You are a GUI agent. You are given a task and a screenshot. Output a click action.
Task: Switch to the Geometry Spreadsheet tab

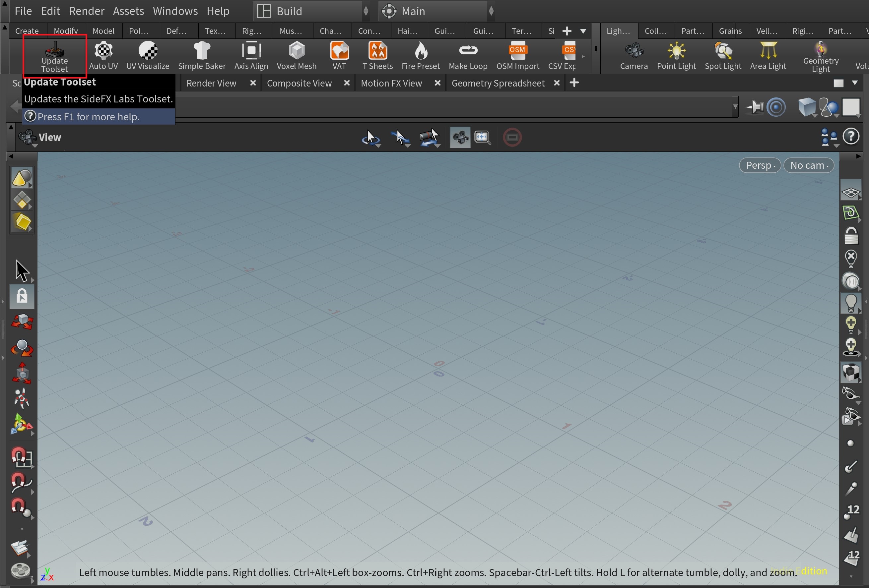tap(498, 83)
